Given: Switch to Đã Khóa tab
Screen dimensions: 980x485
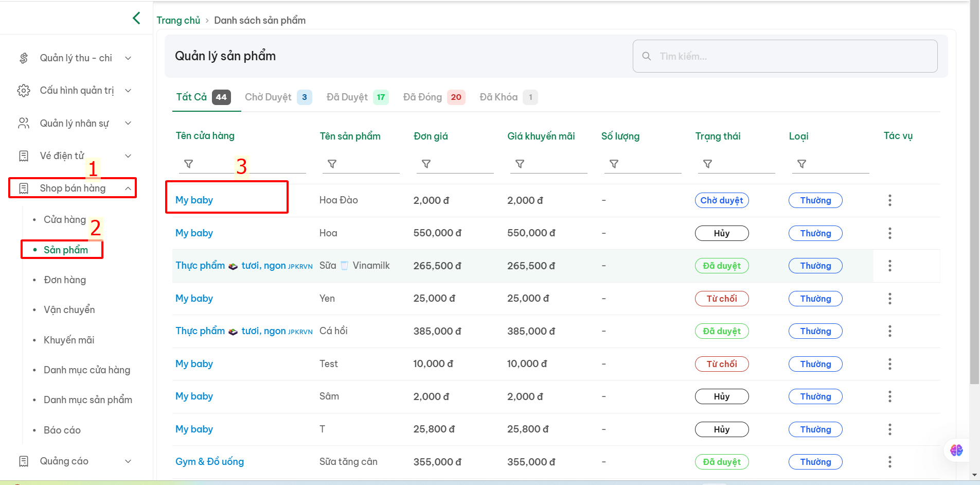Looking at the screenshot, I should (508, 97).
